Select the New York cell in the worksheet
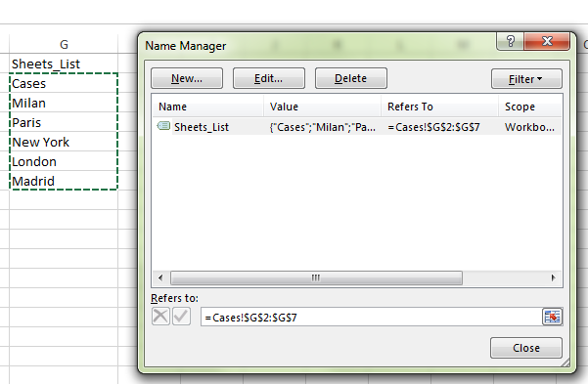Viewport: 588px width, 384px height. (x=64, y=142)
